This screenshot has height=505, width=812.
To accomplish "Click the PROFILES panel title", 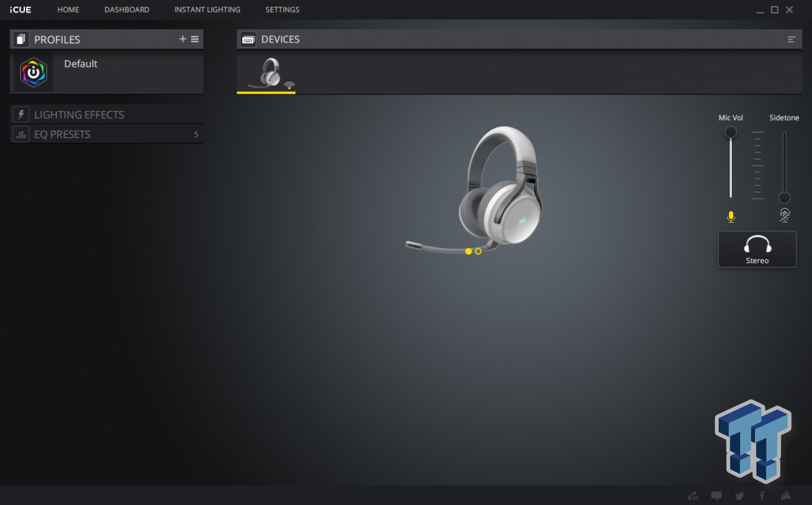I will (x=57, y=39).
